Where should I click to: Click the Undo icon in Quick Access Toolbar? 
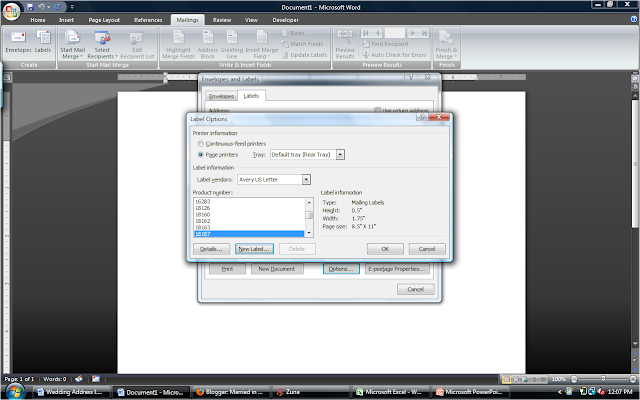[x=41, y=7]
